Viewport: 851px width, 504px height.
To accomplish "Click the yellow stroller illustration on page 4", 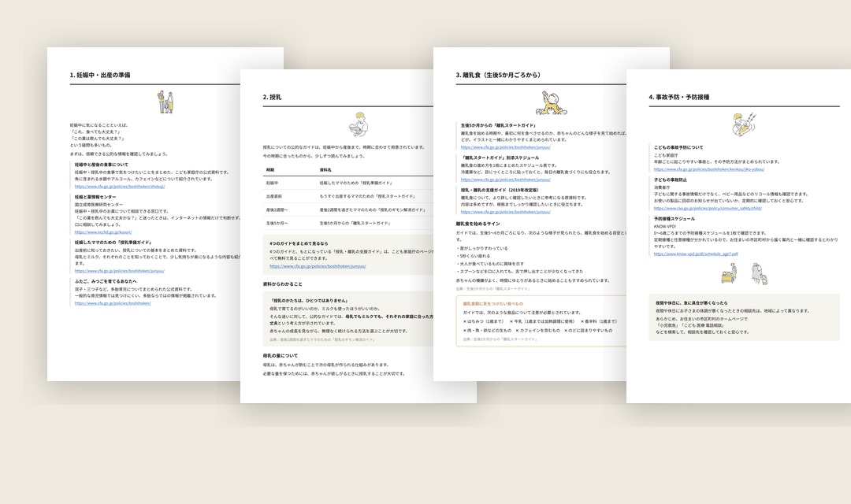I will (729, 273).
